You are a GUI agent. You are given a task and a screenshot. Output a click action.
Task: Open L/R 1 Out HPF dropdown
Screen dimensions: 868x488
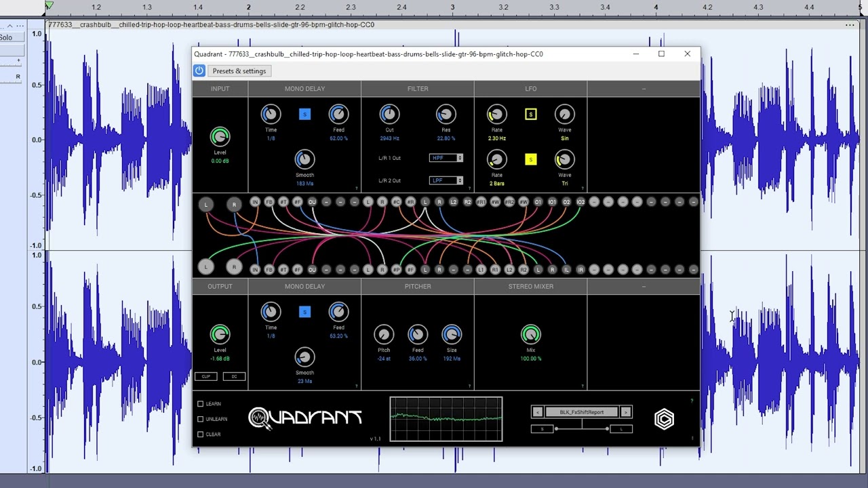pyautogui.click(x=446, y=158)
